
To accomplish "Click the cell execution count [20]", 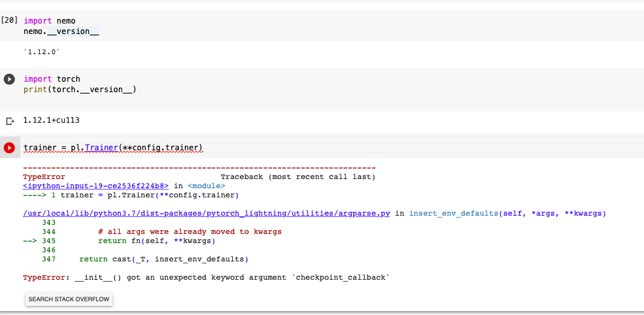I will click(9, 20).
